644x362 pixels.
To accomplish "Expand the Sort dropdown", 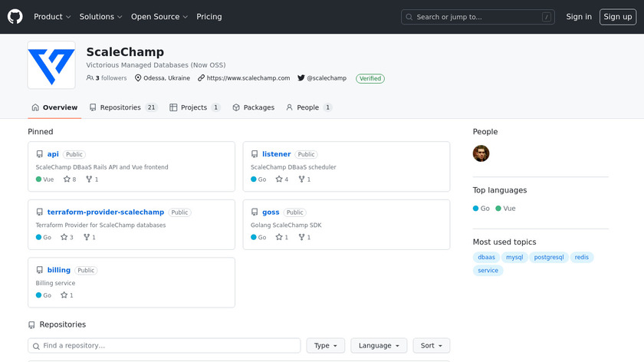I will [431, 346].
